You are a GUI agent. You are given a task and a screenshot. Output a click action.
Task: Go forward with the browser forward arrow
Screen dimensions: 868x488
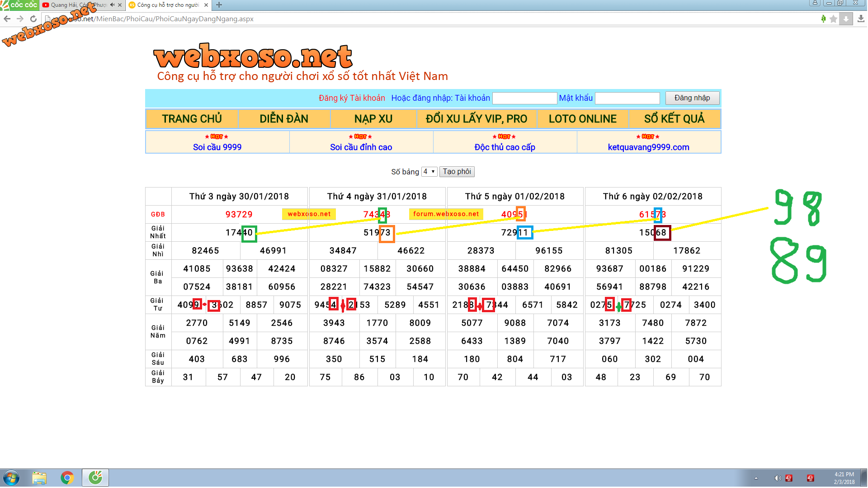[20, 19]
